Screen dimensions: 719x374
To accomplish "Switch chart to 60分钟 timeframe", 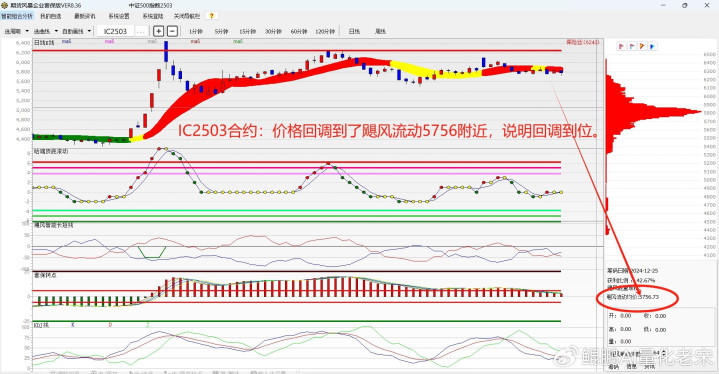I will click(299, 31).
